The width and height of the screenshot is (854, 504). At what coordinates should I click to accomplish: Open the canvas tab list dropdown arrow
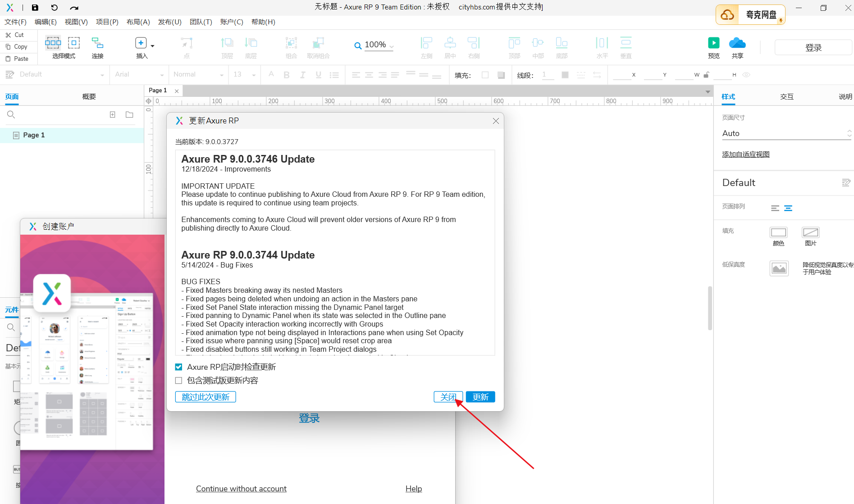click(708, 91)
